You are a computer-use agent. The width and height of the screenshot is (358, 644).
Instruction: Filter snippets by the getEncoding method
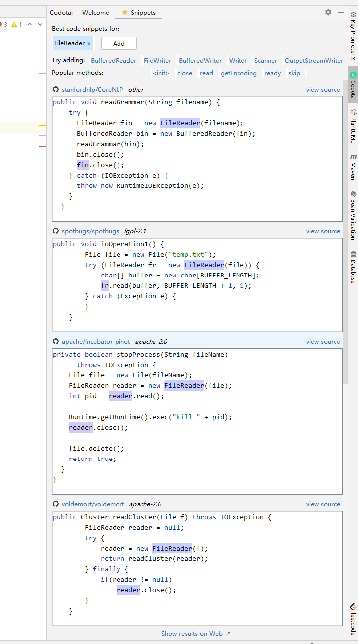click(x=239, y=73)
